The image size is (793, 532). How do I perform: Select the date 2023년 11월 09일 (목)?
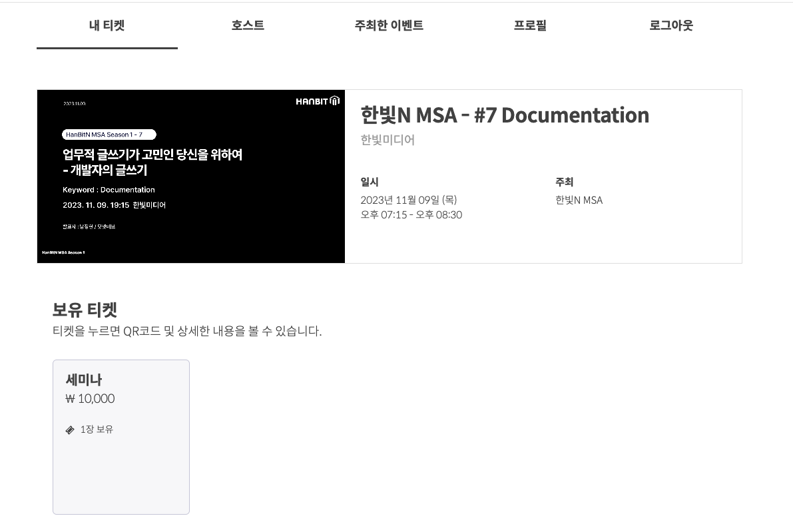409,200
